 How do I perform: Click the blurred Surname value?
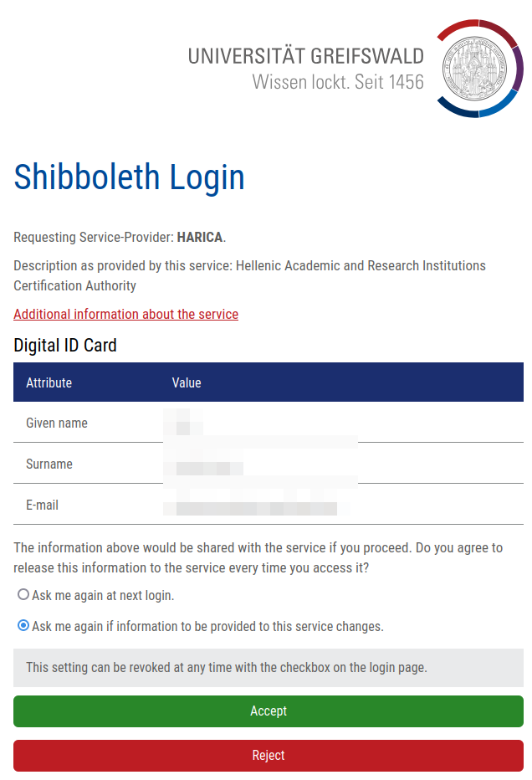pyautogui.click(x=204, y=465)
